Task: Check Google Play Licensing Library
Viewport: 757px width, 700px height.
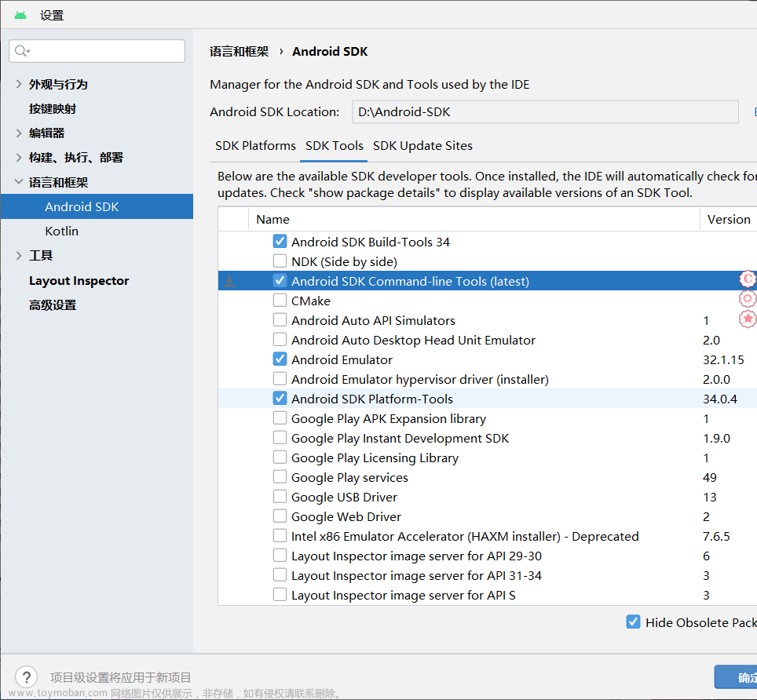Action: [x=280, y=458]
